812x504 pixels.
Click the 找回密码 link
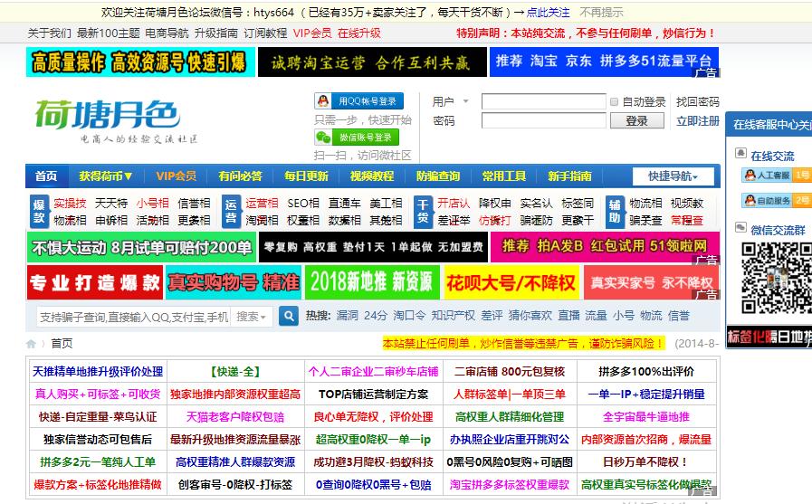[x=698, y=102]
